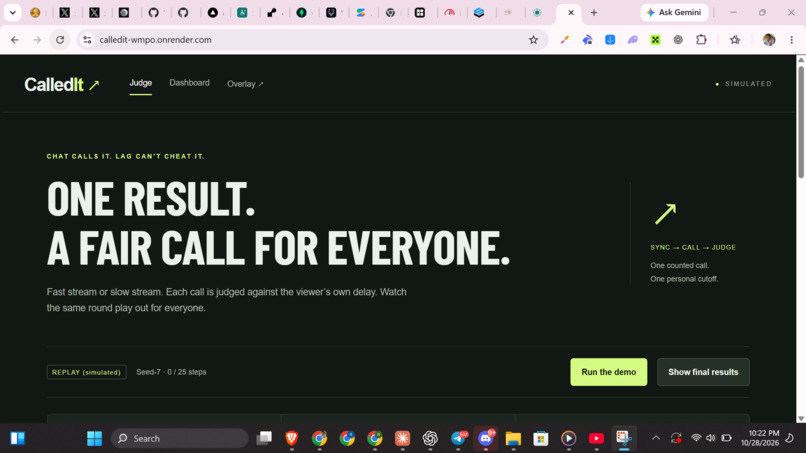Open ChatGPT from the taskbar
This screenshot has width=806, height=453.
point(430,439)
